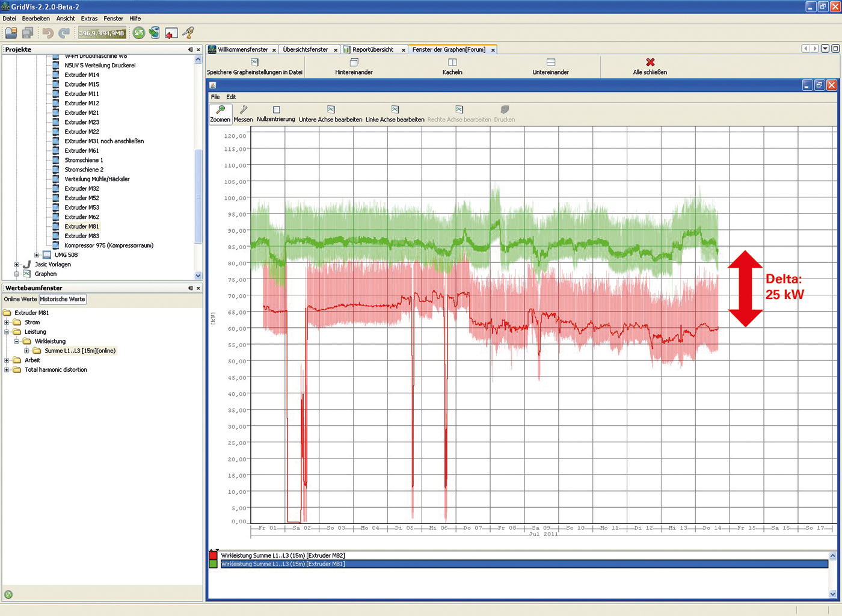842x616 pixels.
Task: Arrange windows with Kacheln icon
Action: (452, 63)
